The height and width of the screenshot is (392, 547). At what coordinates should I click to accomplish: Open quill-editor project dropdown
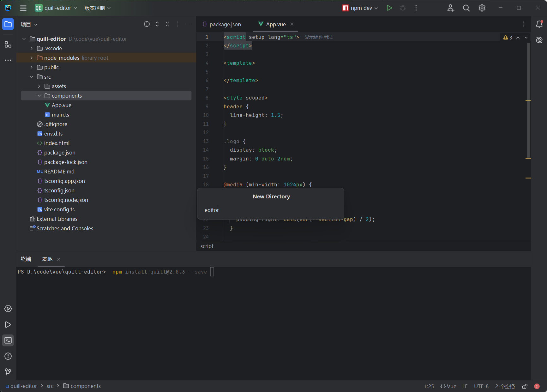click(56, 8)
